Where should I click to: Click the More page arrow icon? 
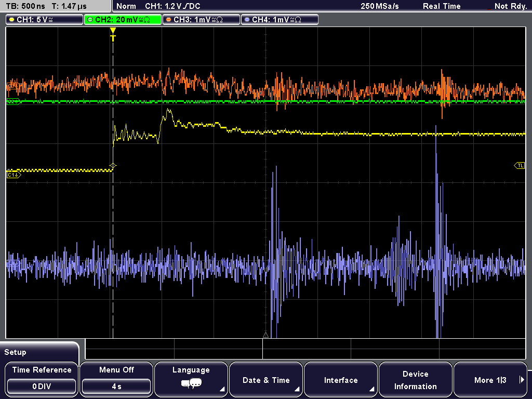point(522,380)
